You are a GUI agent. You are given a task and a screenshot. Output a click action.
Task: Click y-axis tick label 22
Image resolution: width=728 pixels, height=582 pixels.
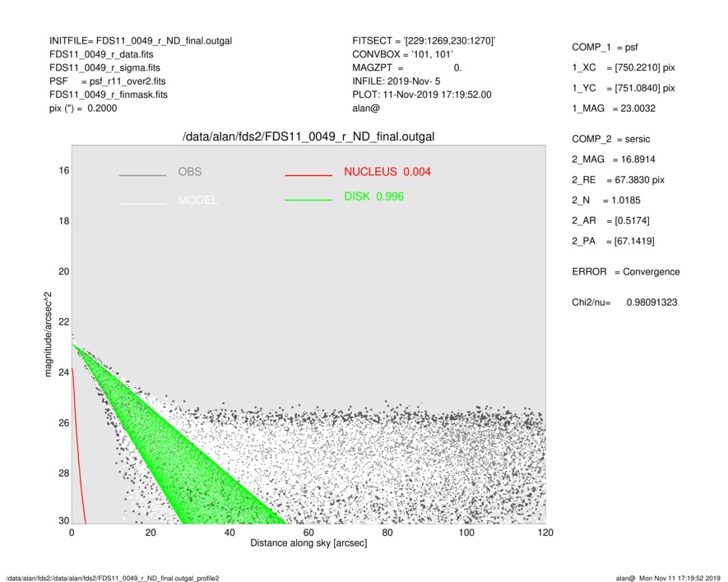point(63,322)
